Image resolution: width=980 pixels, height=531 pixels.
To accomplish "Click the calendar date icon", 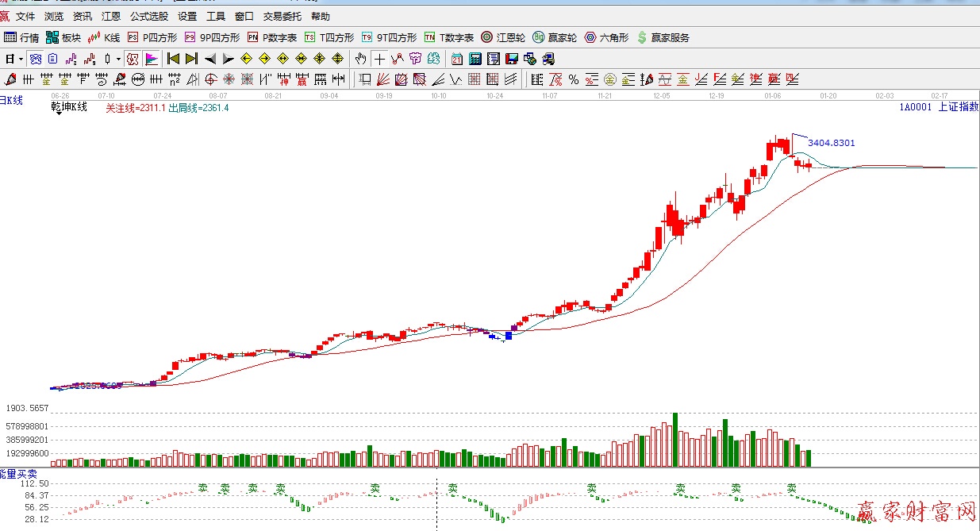I will (x=457, y=59).
